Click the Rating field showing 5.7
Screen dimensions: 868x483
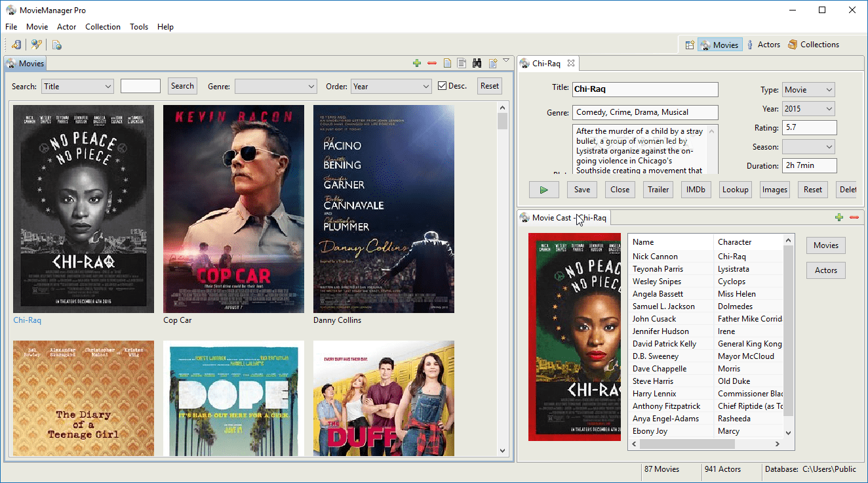click(810, 128)
